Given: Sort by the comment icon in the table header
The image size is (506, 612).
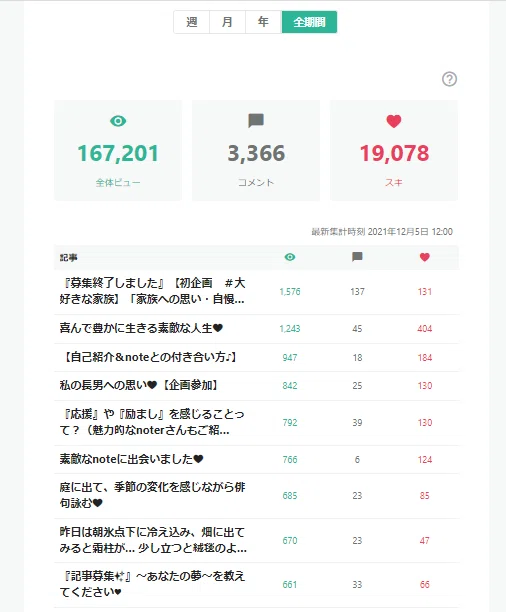Looking at the screenshot, I should [357, 257].
